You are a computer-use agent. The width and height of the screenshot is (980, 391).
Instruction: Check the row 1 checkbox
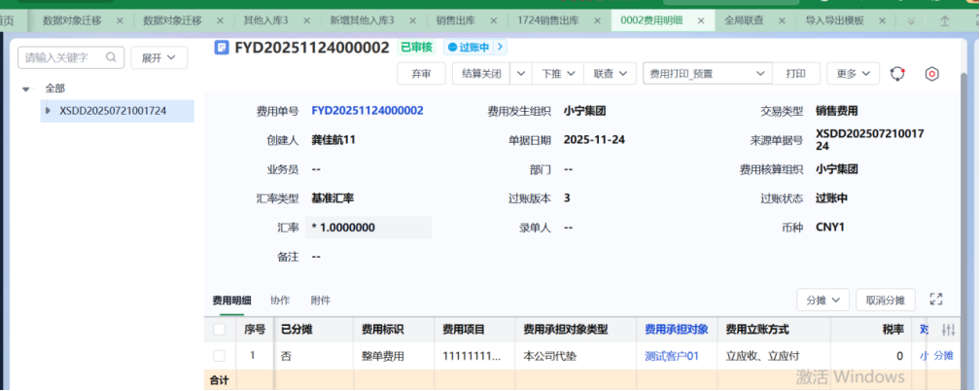(x=219, y=356)
